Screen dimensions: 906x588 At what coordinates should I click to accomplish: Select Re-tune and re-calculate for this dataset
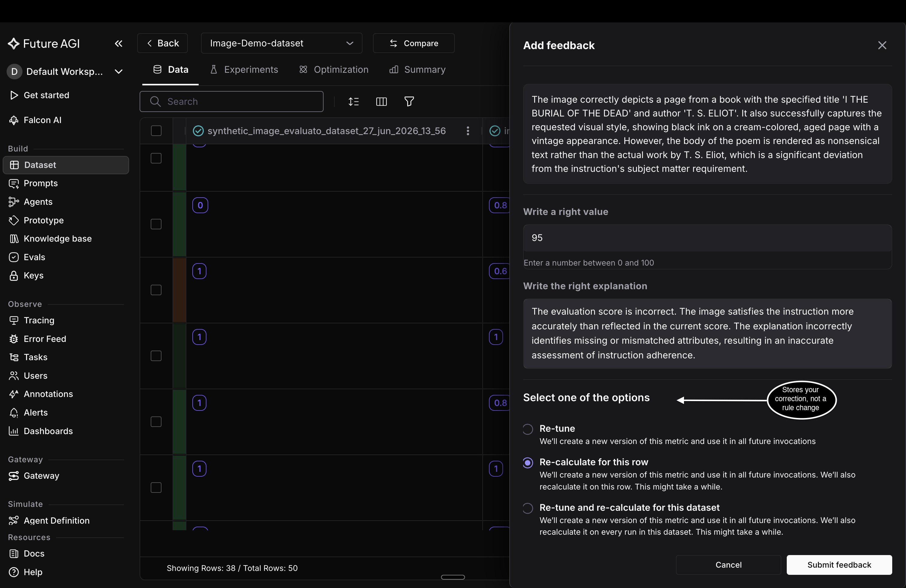[x=528, y=508]
